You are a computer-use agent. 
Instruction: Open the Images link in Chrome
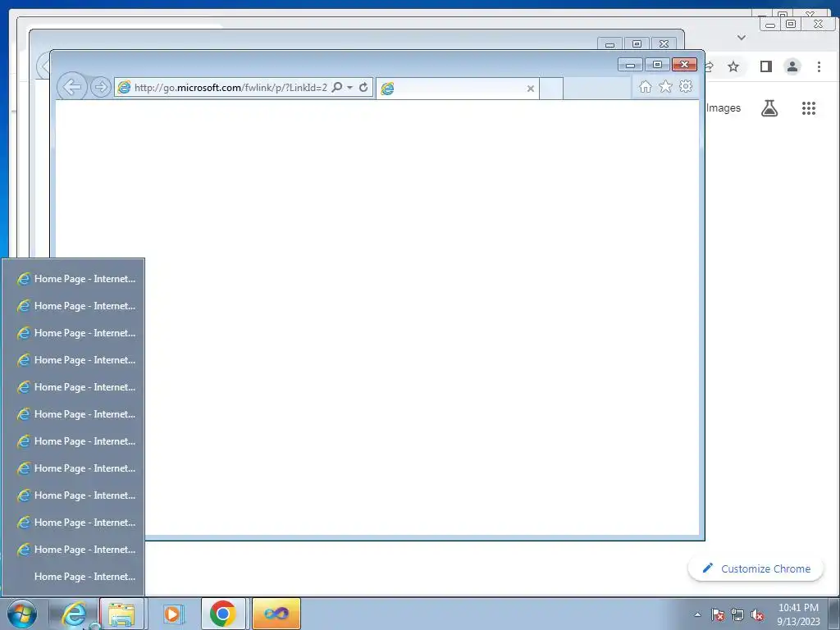[x=724, y=107]
